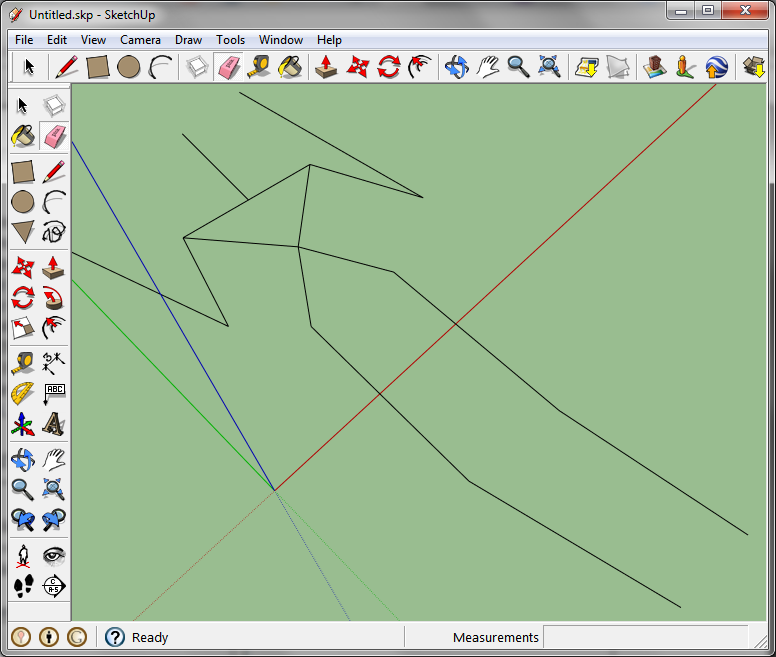Click the Add New Building icon

(x=654, y=67)
